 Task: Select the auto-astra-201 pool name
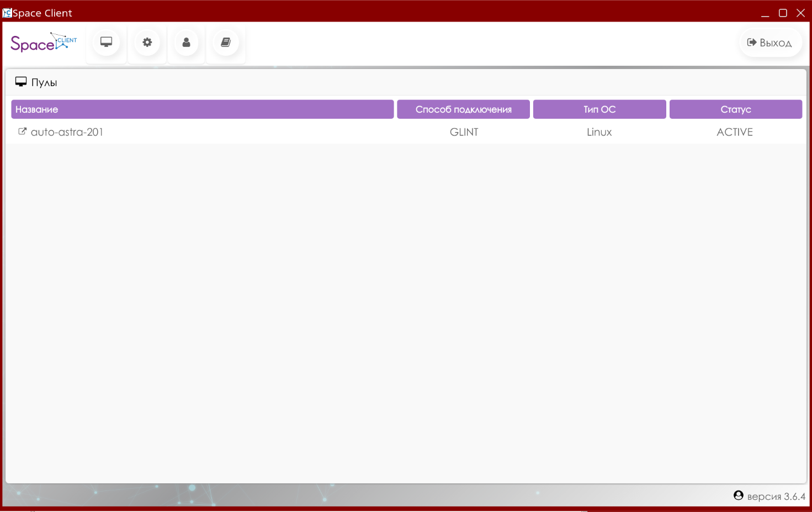pos(67,132)
